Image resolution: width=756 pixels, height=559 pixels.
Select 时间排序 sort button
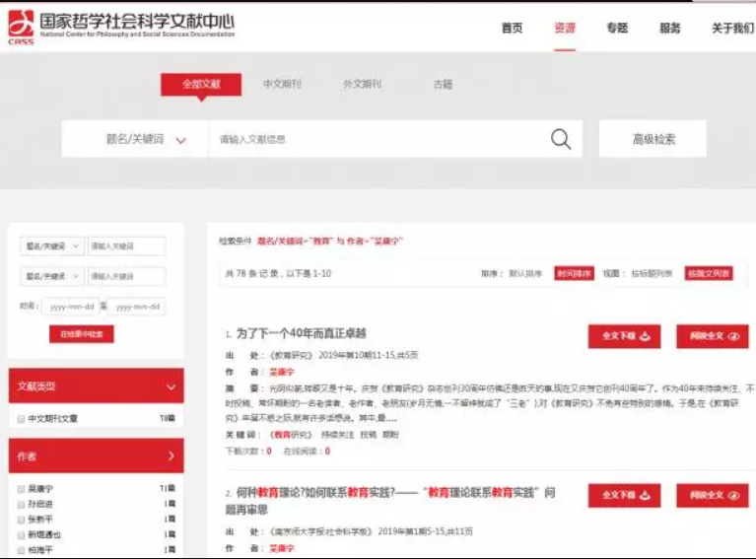click(574, 273)
